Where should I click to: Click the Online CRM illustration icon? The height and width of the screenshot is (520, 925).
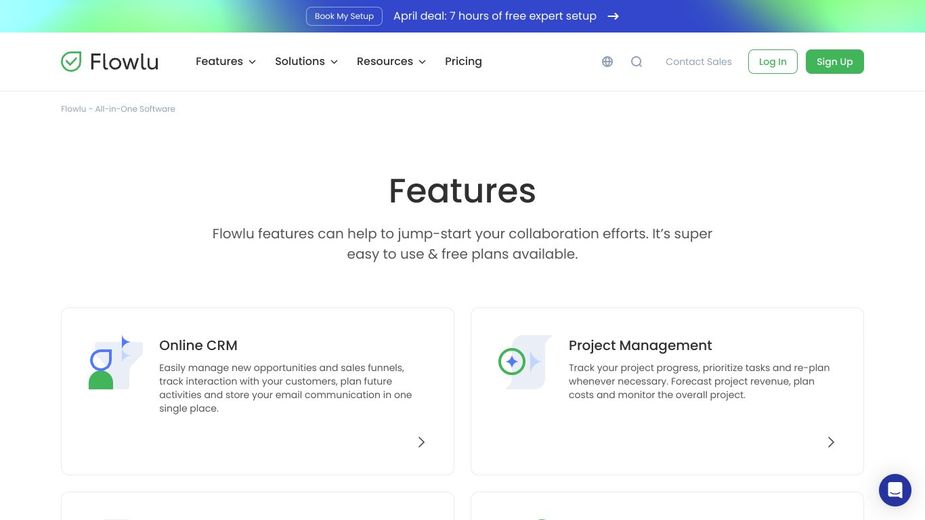[114, 362]
